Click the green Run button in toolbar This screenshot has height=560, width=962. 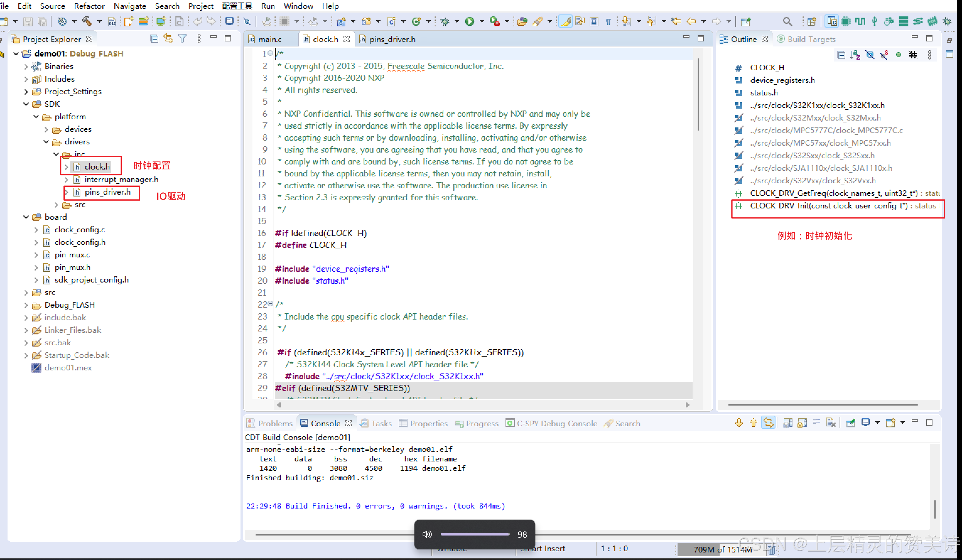(x=470, y=21)
